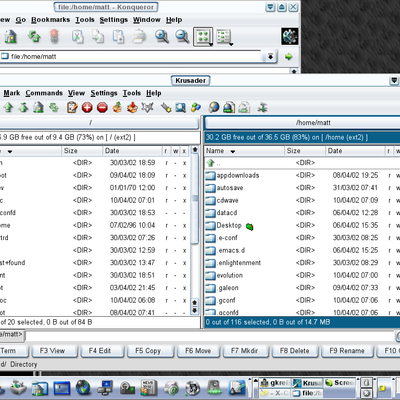
Task: Open the View menu in Krusader
Action: [76, 93]
